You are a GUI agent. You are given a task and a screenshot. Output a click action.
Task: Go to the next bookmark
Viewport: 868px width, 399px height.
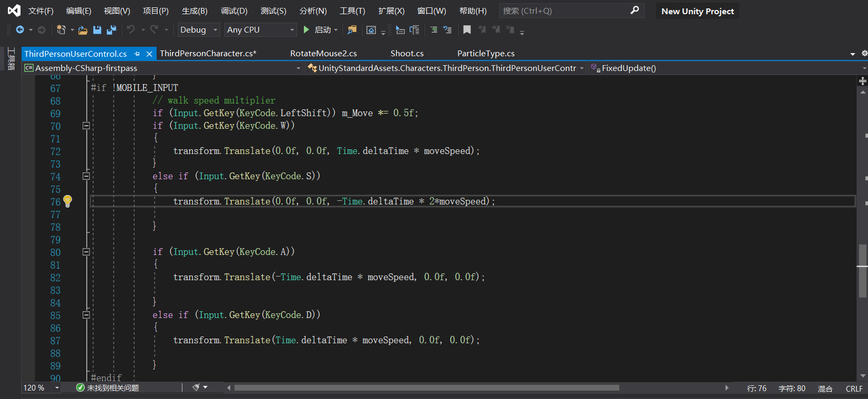(496, 30)
